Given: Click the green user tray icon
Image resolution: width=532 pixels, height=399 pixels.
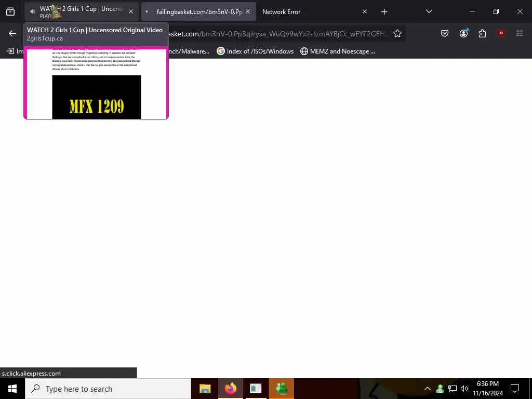Looking at the screenshot, I should [x=440, y=389].
